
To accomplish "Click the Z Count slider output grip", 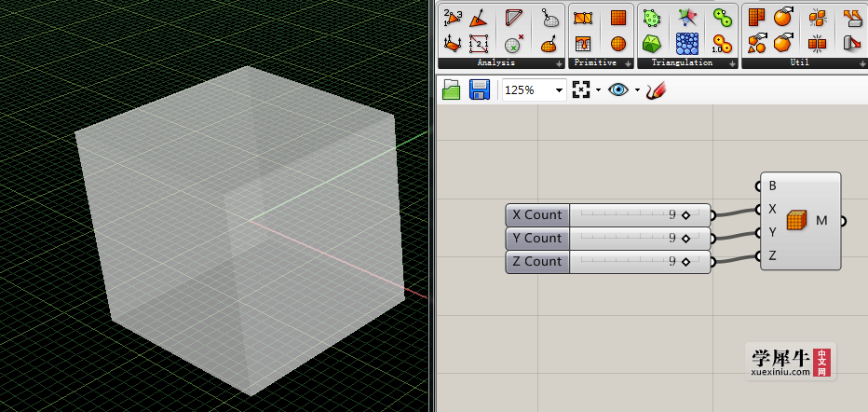I will click(713, 261).
